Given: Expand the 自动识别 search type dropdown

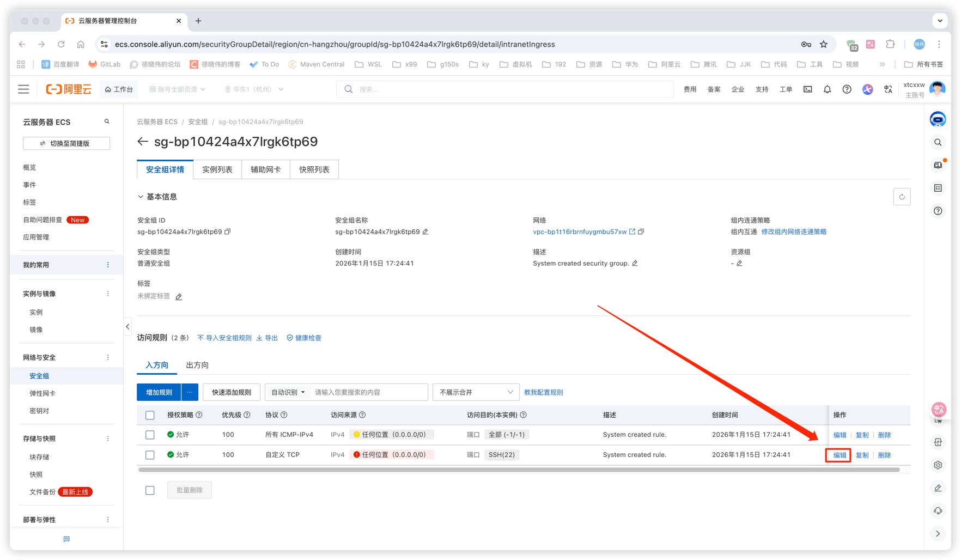Looking at the screenshot, I should 288,392.
